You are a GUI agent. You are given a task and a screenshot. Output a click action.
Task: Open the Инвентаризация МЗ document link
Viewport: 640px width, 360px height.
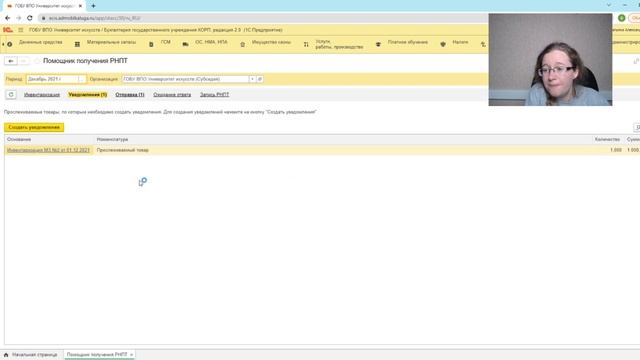click(48, 150)
